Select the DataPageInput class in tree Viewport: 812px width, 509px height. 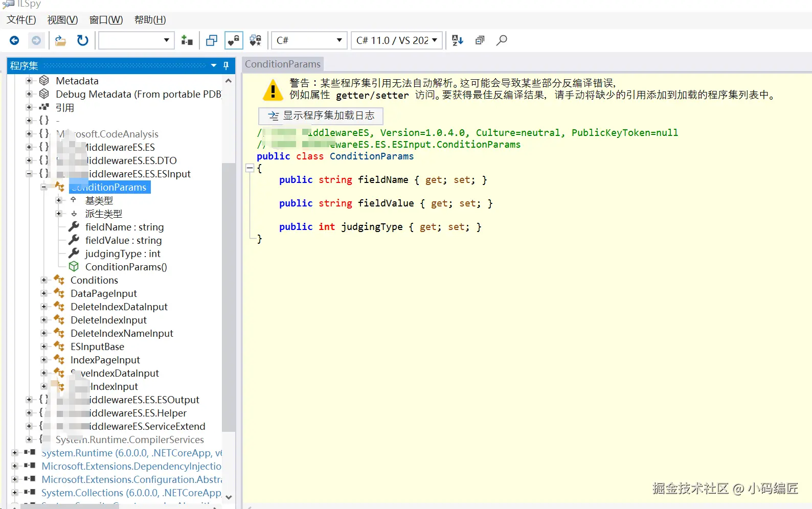(x=103, y=293)
